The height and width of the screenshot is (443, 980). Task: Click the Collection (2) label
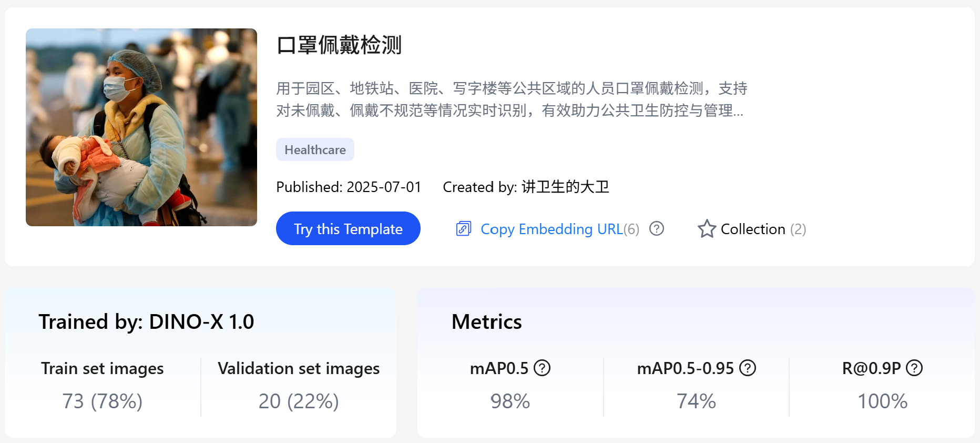click(x=763, y=229)
